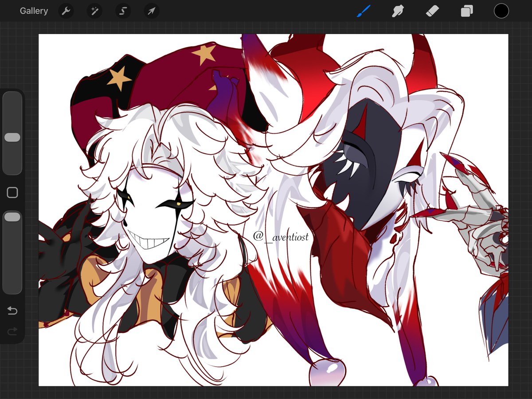Open the Adjustments magic wand menu
The width and height of the screenshot is (532, 399).
pos(94,11)
